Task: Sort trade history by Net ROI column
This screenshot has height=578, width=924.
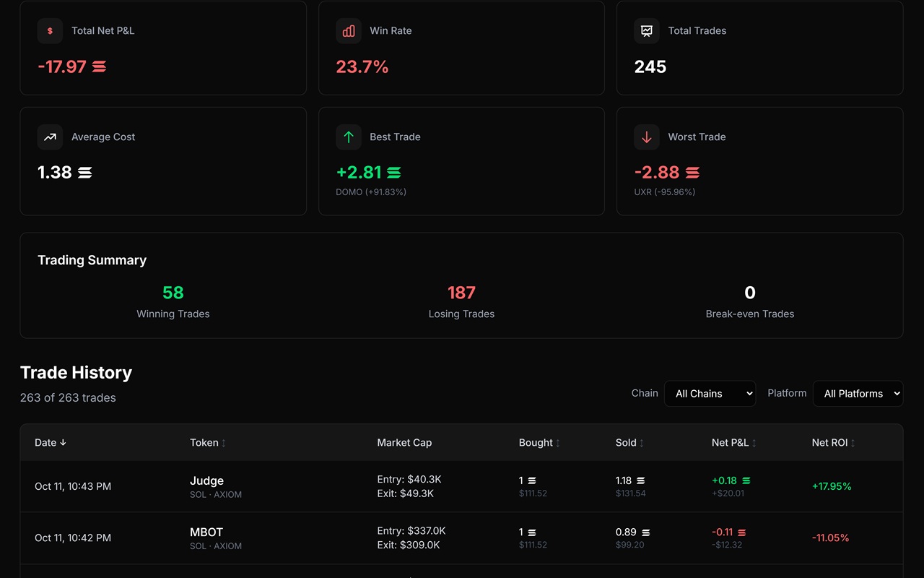Action: coord(834,443)
